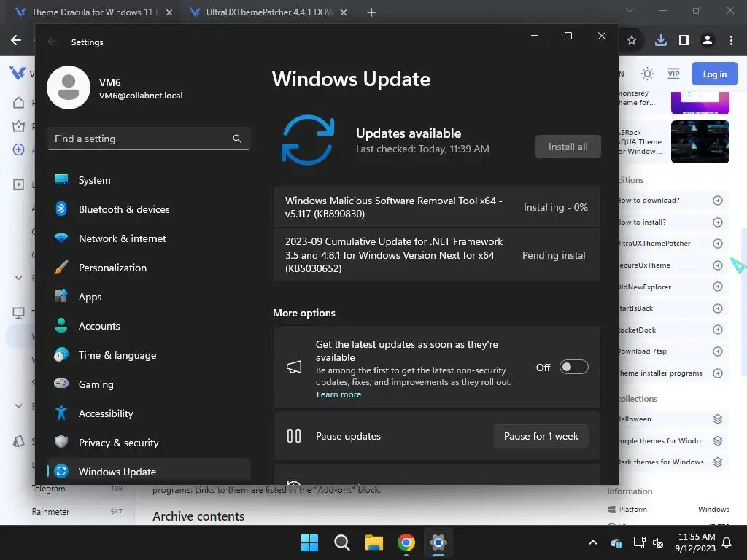The image size is (747, 560).
Task: Open OldNewExplorer addition link
Action: (x=673, y=287)
